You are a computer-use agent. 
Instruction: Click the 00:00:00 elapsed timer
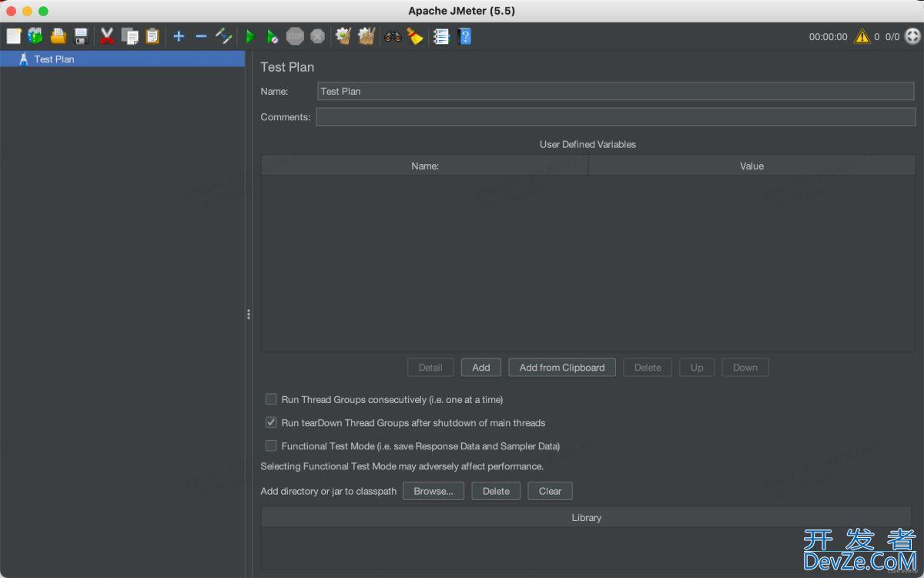pos(828,36)
